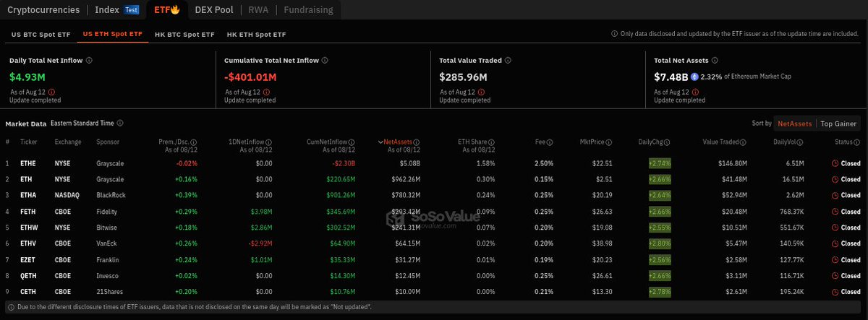Switch to HK ETH Spot ETF tab
This screenshot has height=320, width=868.
[x=256, y=34]
